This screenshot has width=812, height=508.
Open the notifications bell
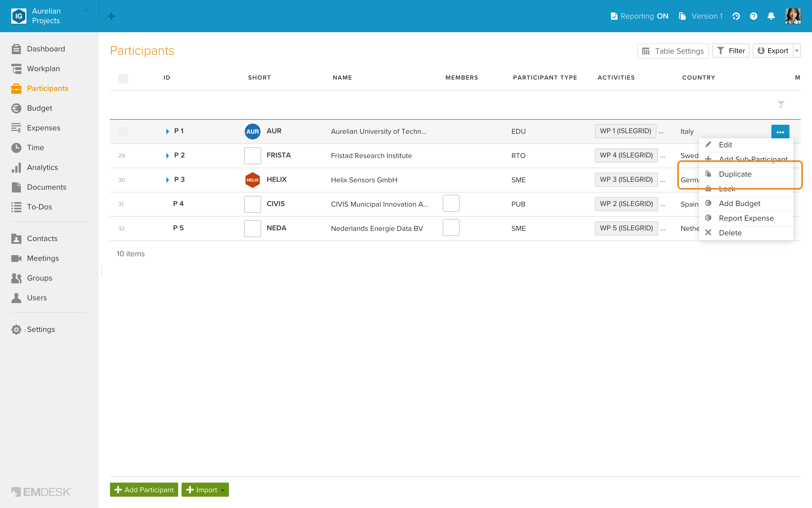[x=771, y=16]
